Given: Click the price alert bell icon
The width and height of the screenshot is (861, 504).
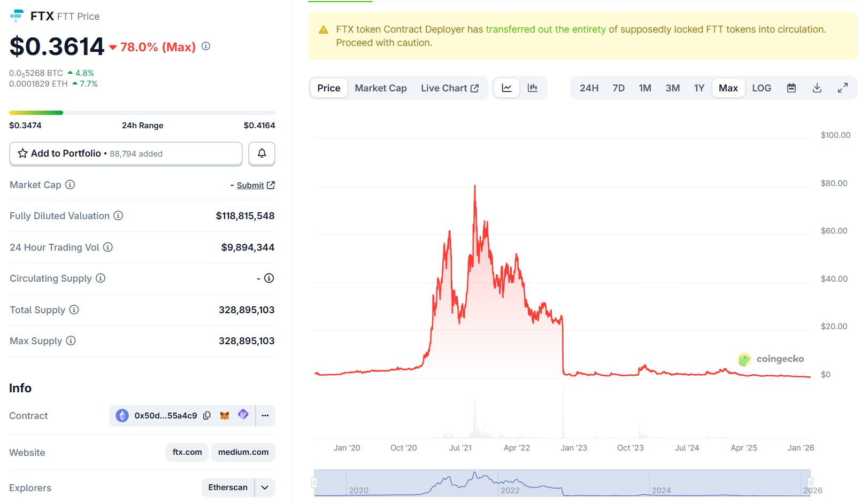Looking at the screenshot, I should tap(262, 153).
